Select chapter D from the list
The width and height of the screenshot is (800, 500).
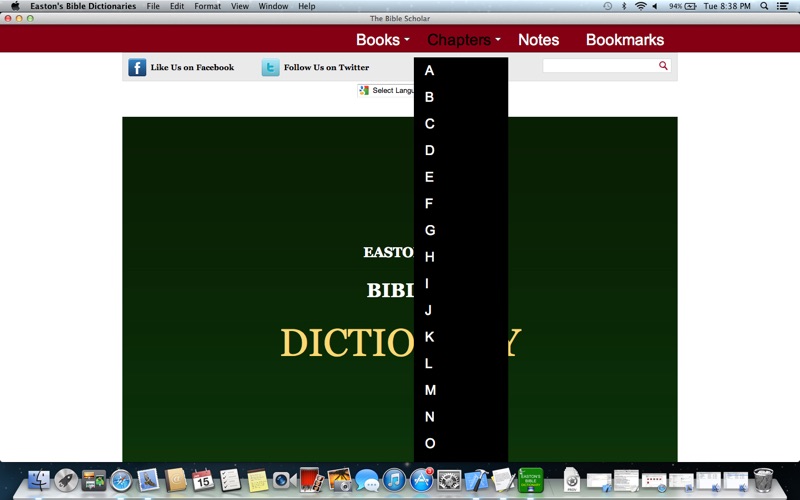pyautogui.click(x=461, y=150)
